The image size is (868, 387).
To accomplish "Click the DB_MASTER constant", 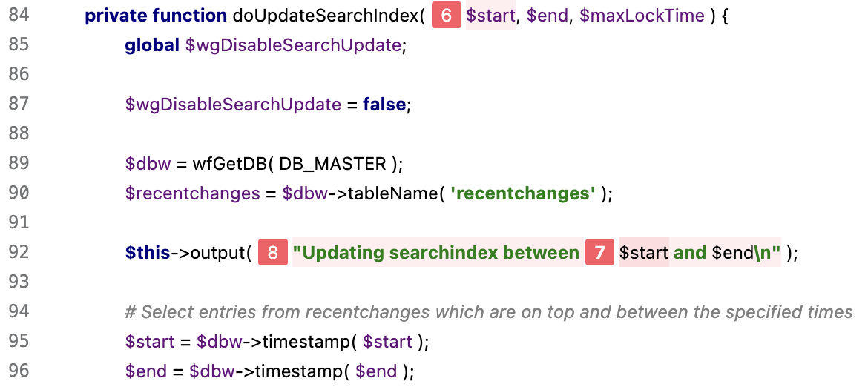I will point(333,164).
